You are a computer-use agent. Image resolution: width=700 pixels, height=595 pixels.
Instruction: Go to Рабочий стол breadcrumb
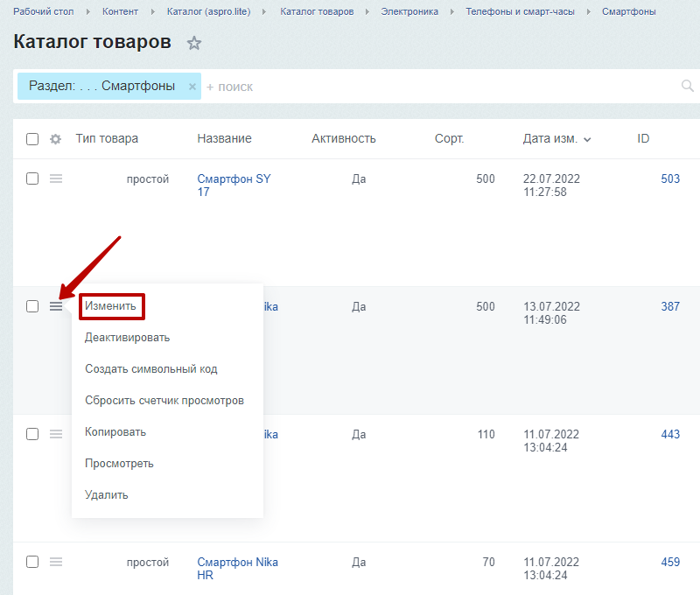click(43, 11)
